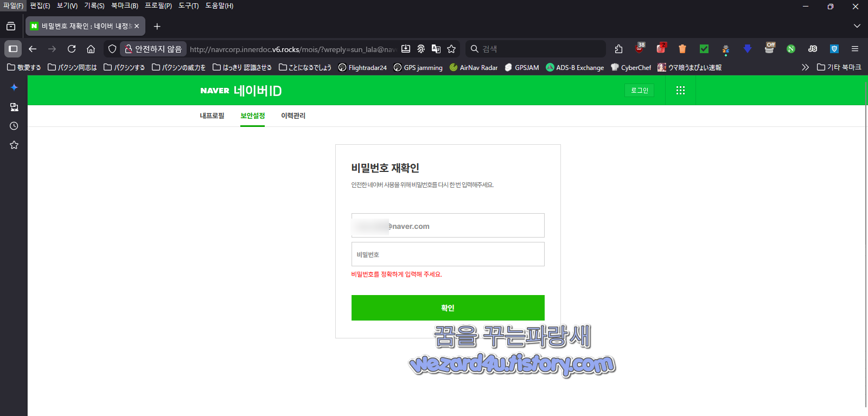
Task: Open the green checkmark extension
Action: click(704, 49)
